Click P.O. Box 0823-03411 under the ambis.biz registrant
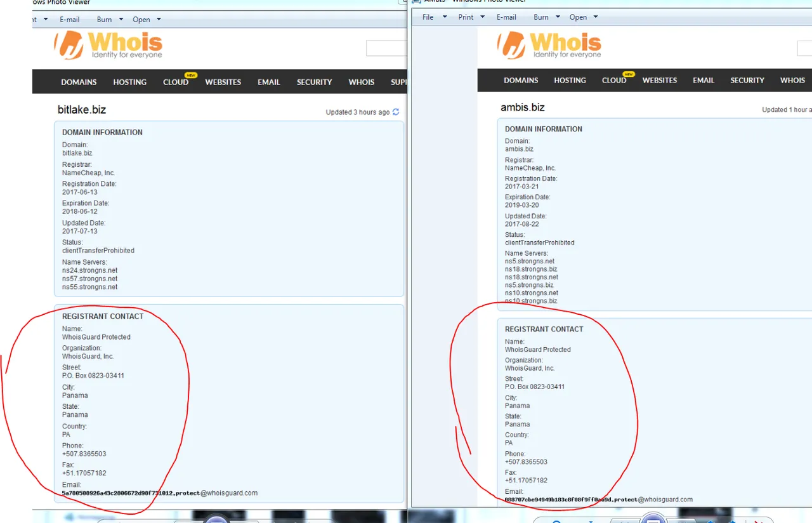Image resolution: width=812 pixels, height=523 pixels. [535, 387]
